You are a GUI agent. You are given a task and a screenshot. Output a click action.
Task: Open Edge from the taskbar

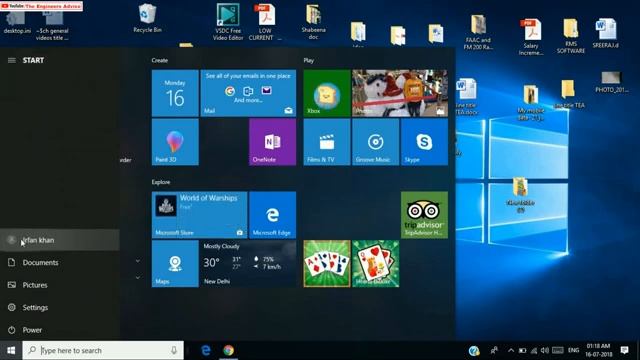(206, 350)
